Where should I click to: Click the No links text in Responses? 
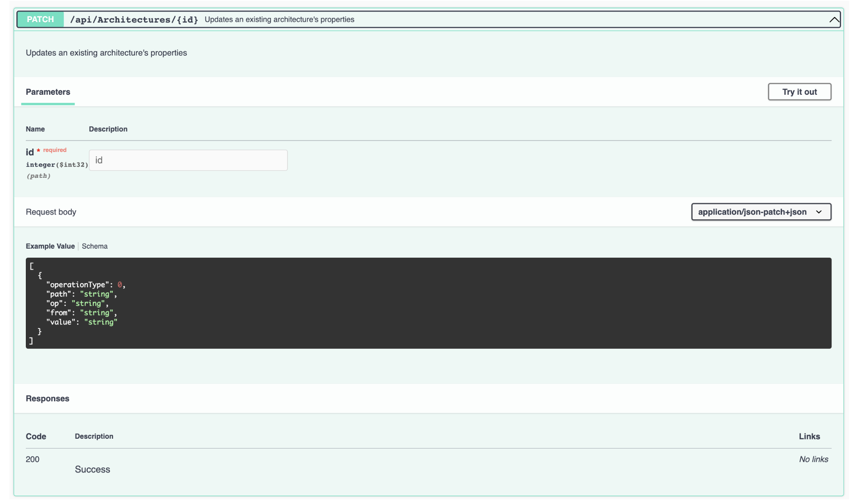point(814,459)
